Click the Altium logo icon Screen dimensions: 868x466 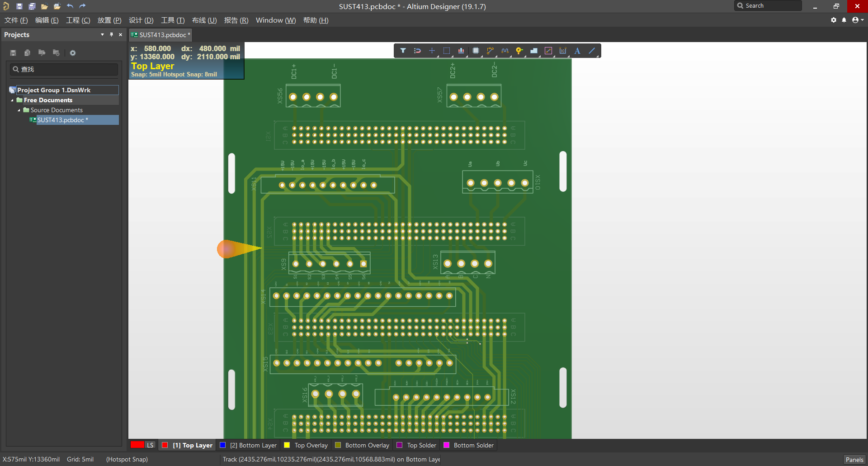tap(6, 6)
